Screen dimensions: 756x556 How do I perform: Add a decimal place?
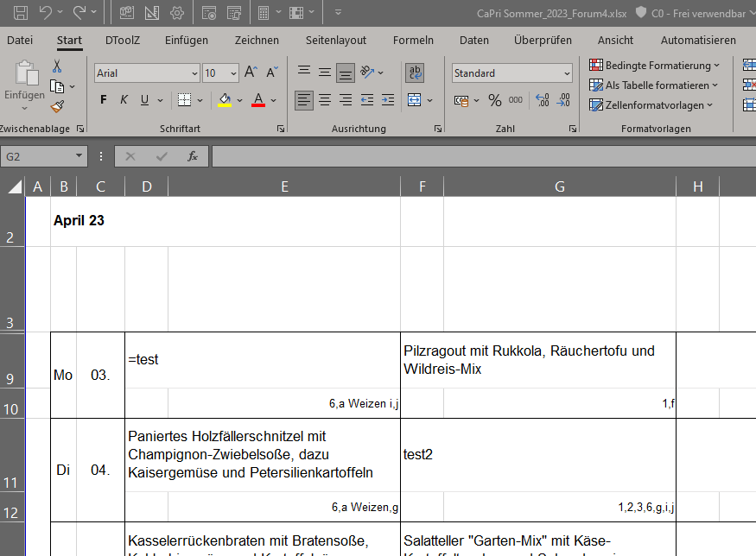pyautogui.click(x=543, y=100)
